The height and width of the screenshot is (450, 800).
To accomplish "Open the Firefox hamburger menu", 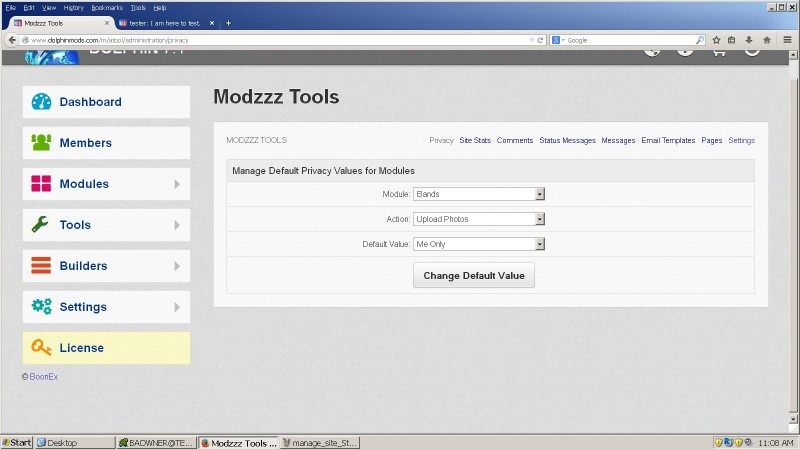I will point(787,40).
